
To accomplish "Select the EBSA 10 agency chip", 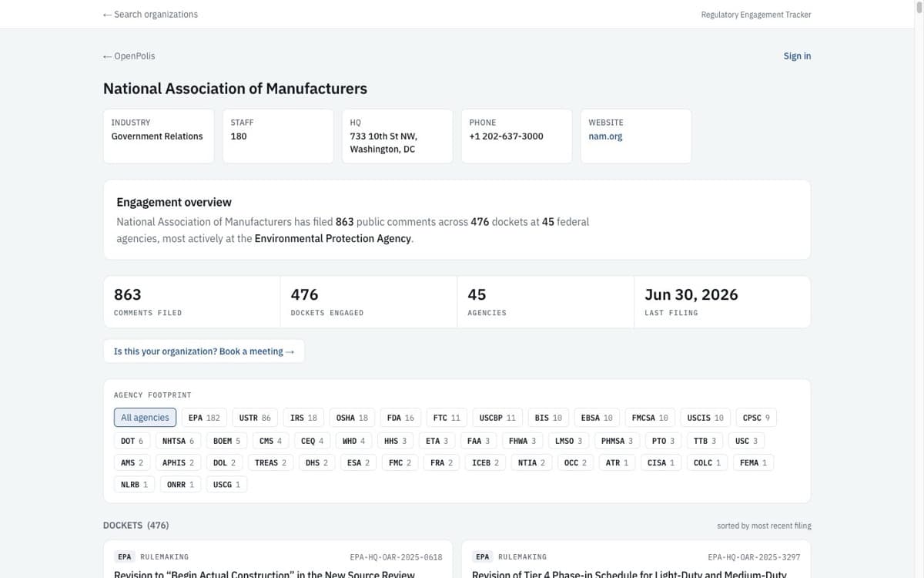I will pyautogui.click(x=597, y=418).
